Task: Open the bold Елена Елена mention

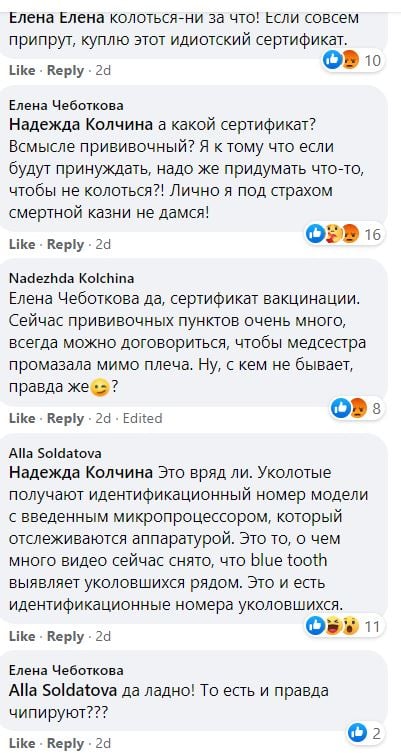Action: 57,19
